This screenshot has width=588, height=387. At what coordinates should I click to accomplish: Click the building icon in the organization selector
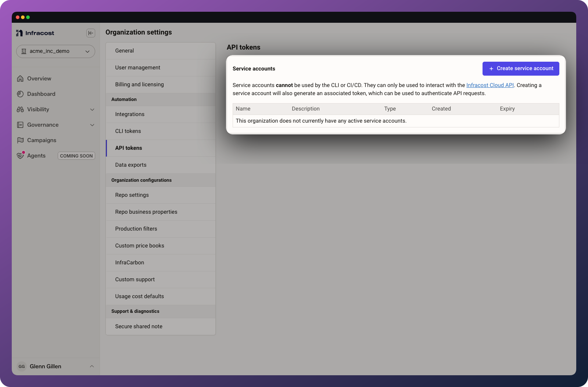tap(24, 51)
